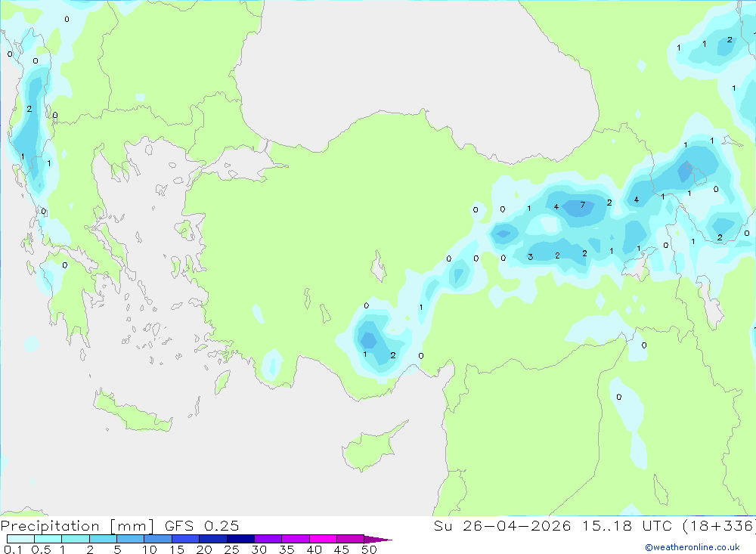Click the 30–35 mm purple legend swatch
Viewport: 756px width, 554px height.
pos(268,539)
